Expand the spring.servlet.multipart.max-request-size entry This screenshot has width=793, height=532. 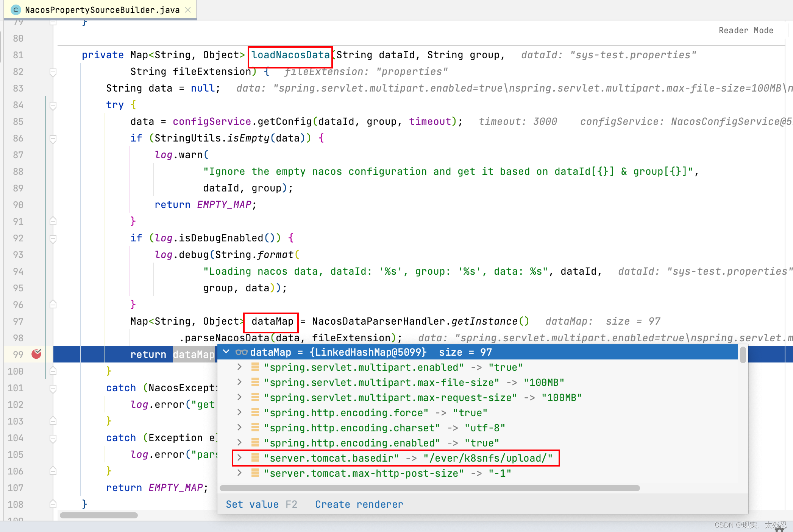pyautogui.click(x=239, y=397)
